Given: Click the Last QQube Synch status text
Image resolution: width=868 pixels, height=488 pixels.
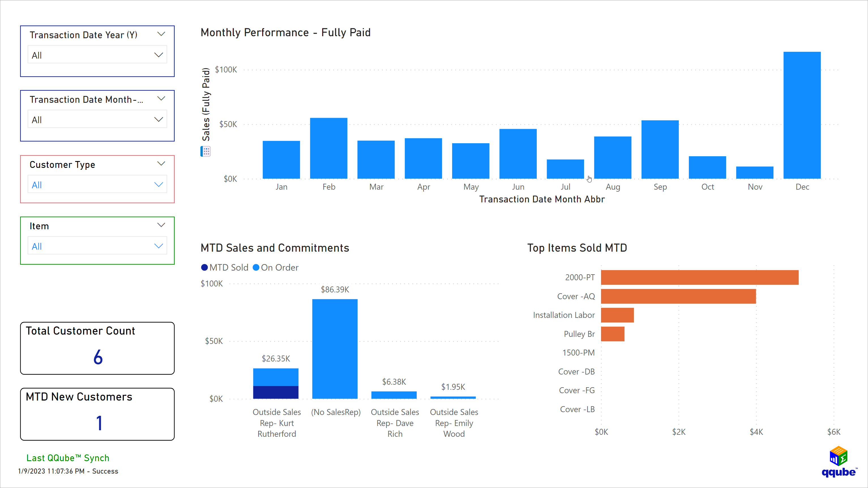Looking at the screenshot, I should (x=67, y=458).
